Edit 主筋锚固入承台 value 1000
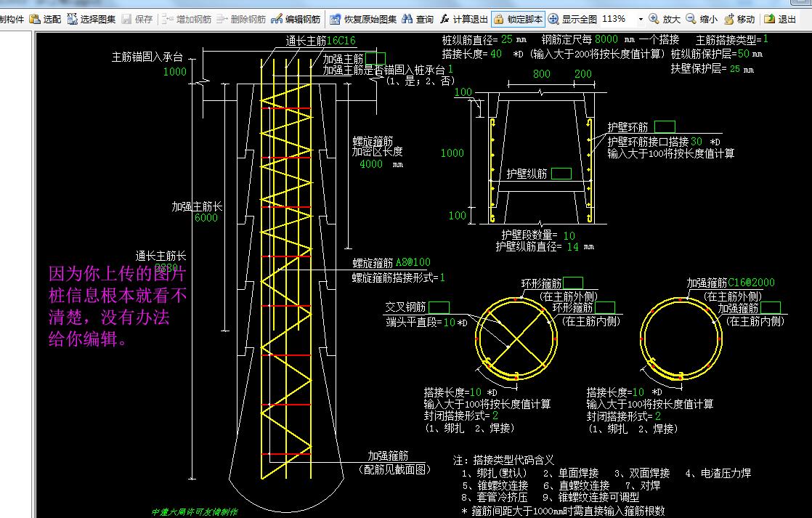 (174, 71)
